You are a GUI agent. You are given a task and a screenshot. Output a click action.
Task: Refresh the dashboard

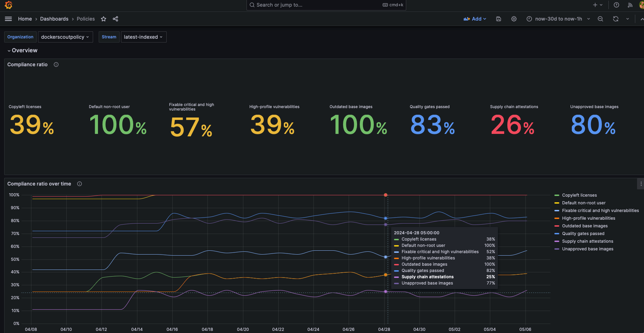click(616, 19)
